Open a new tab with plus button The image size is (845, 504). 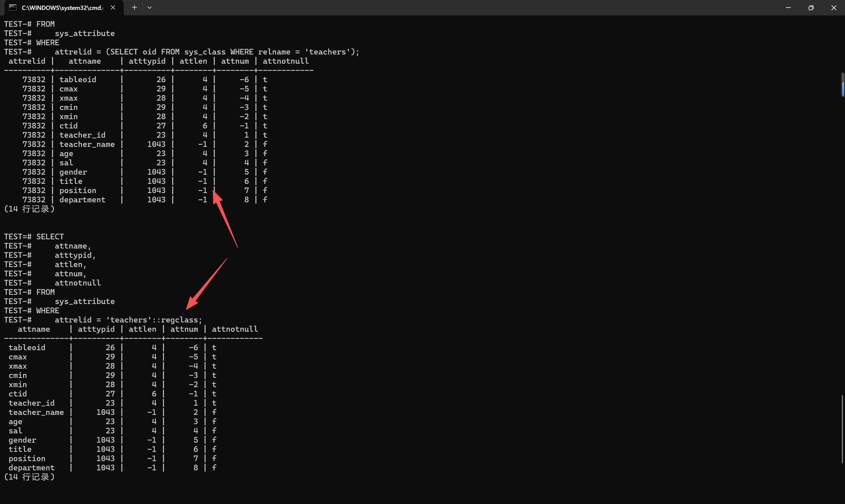tap(134, 8)
